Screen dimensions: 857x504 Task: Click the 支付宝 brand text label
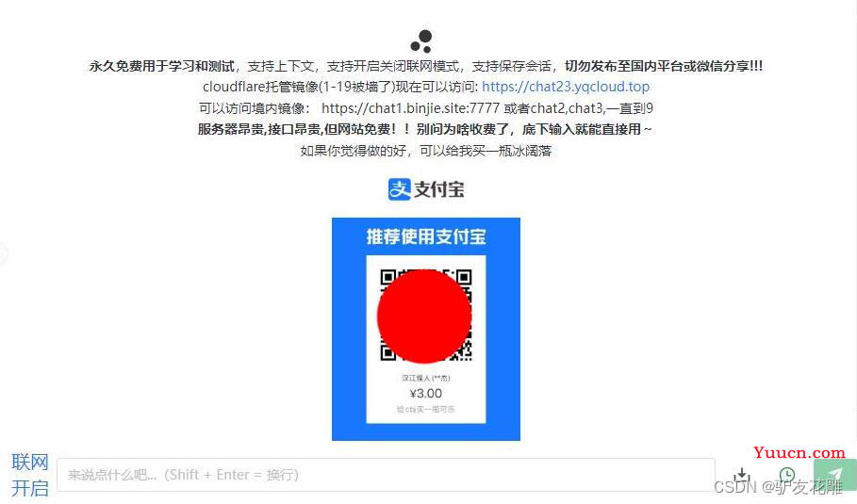click(439, 189)
